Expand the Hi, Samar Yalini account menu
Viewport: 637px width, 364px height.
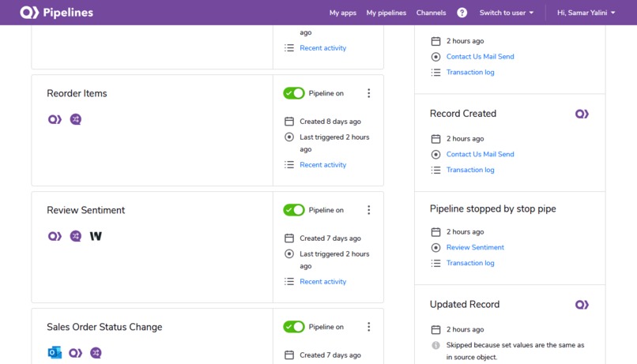(586, 13)
